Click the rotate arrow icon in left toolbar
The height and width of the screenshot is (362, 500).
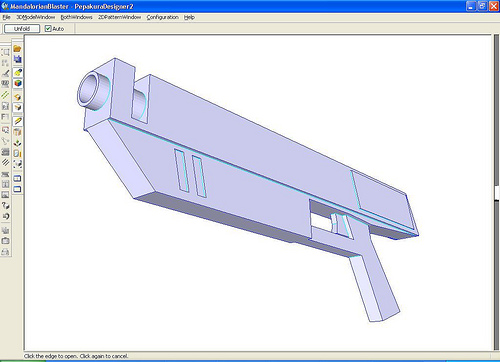coord(5,216)
